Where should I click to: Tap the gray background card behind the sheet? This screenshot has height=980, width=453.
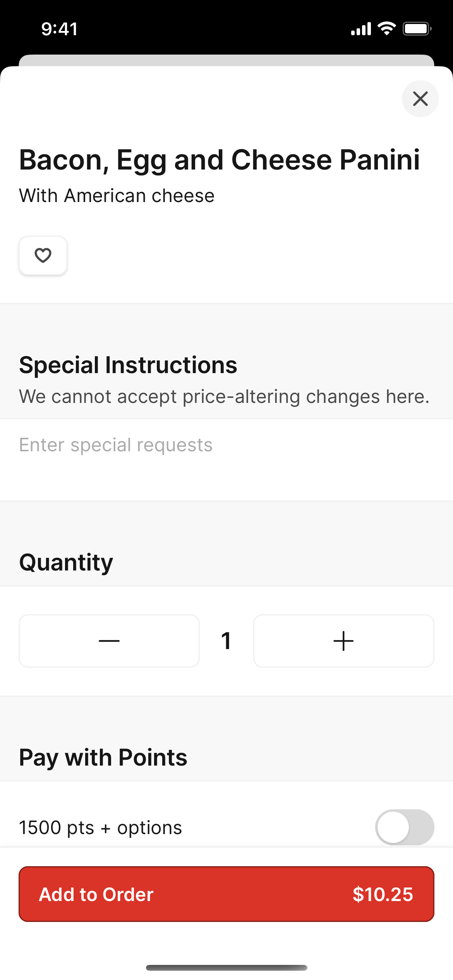click(x=226, y=60)
